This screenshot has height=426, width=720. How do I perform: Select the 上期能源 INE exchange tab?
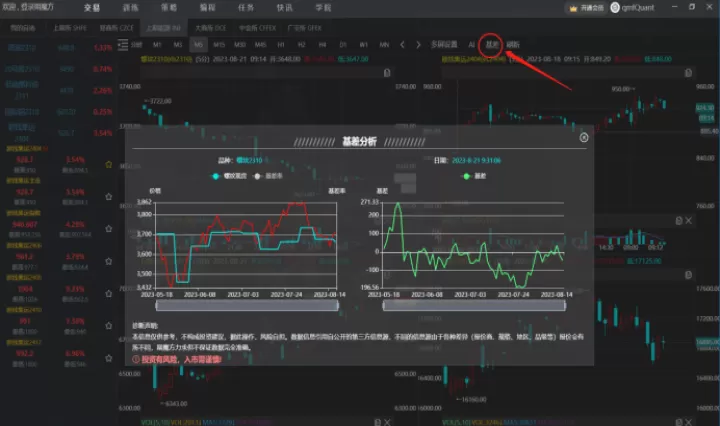(163, 28)
